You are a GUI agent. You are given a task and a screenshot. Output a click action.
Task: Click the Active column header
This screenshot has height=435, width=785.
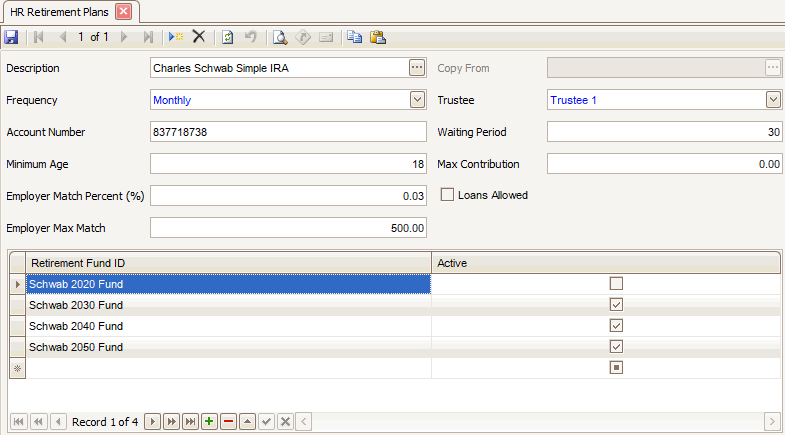[x=606, y=263]
